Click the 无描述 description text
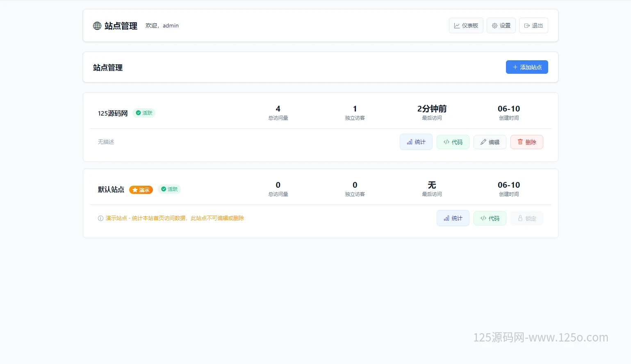This screenshot has height=364, width=631. tap(106, 142)
